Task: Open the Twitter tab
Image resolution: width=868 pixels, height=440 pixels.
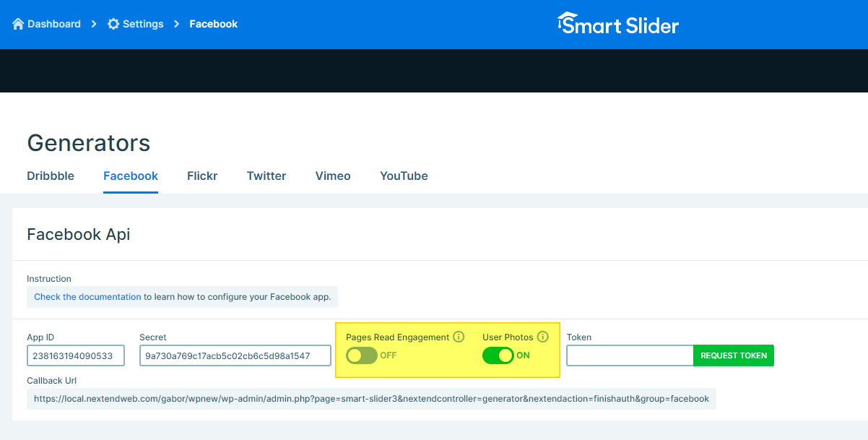Action: pos(266,176)
